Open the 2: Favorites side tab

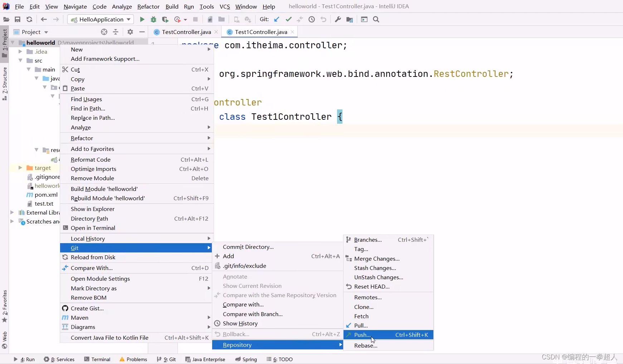(x=5, y=306)
